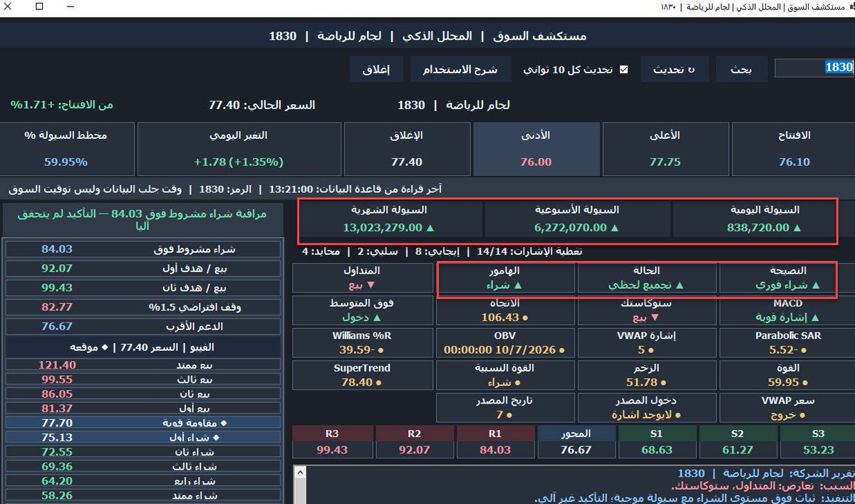Select pivot S2 cell valued 61.27

(737, 442)
